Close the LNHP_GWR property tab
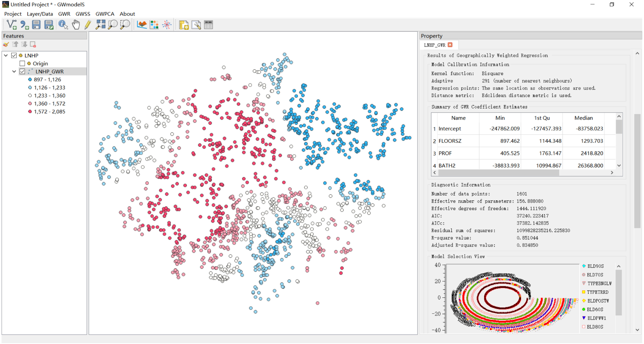Viewport: 644px width, 344px height. click(x=450, y=45)
